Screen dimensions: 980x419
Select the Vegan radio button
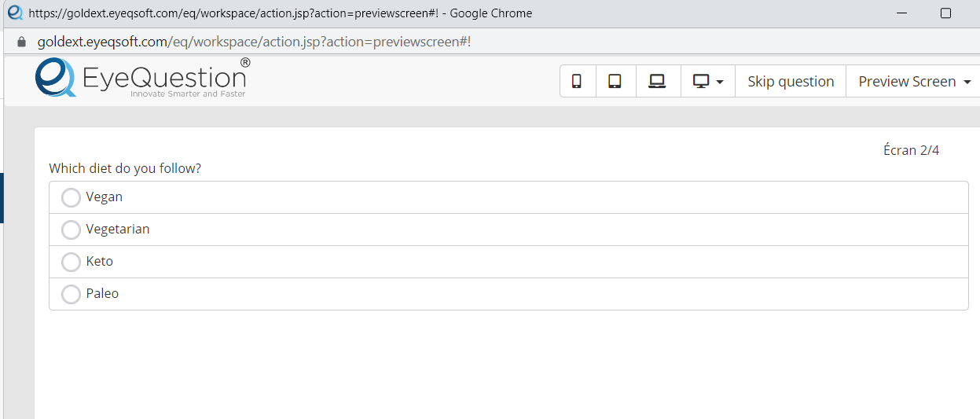pos(71,197)
